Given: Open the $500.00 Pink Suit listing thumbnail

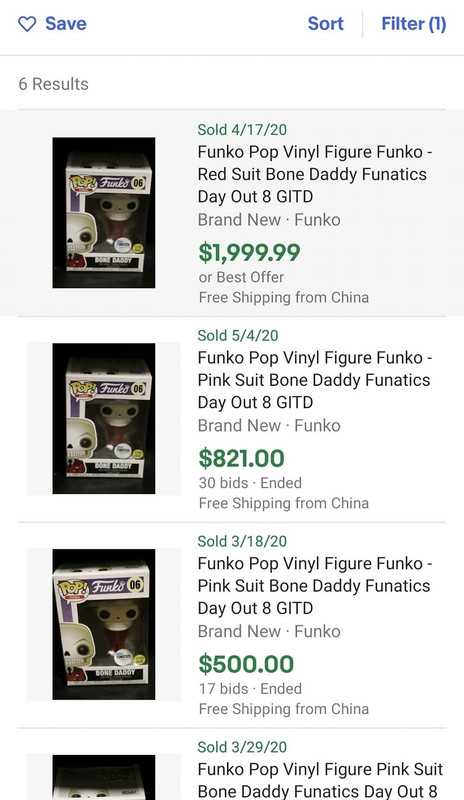Looking at the screenshot, I should tap(104, 624).
